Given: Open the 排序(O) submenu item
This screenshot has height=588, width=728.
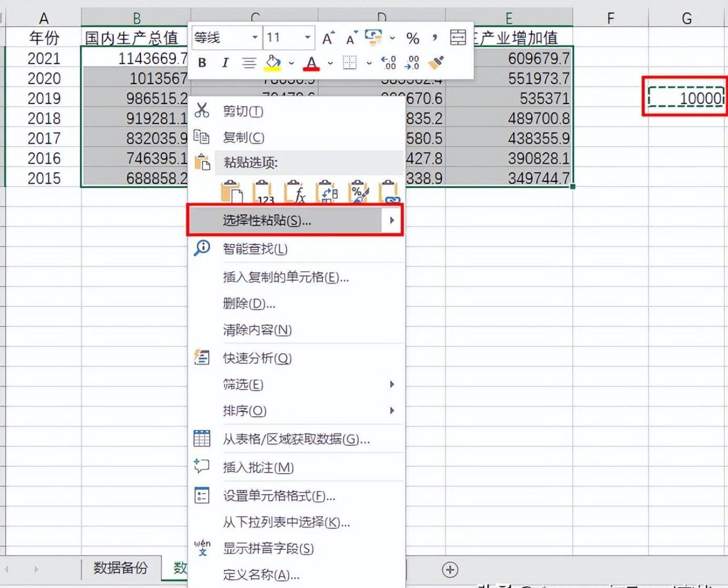Looking at the screenshot, I should [x=296, y=411].
